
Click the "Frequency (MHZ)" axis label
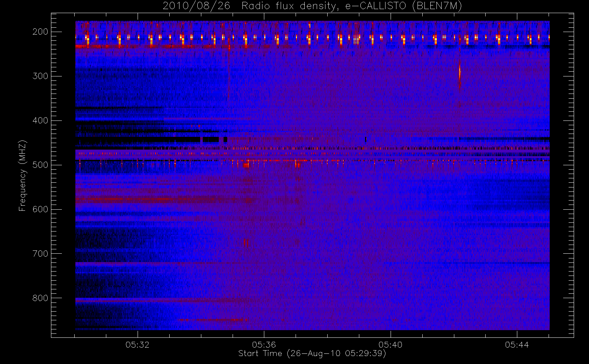23,175
